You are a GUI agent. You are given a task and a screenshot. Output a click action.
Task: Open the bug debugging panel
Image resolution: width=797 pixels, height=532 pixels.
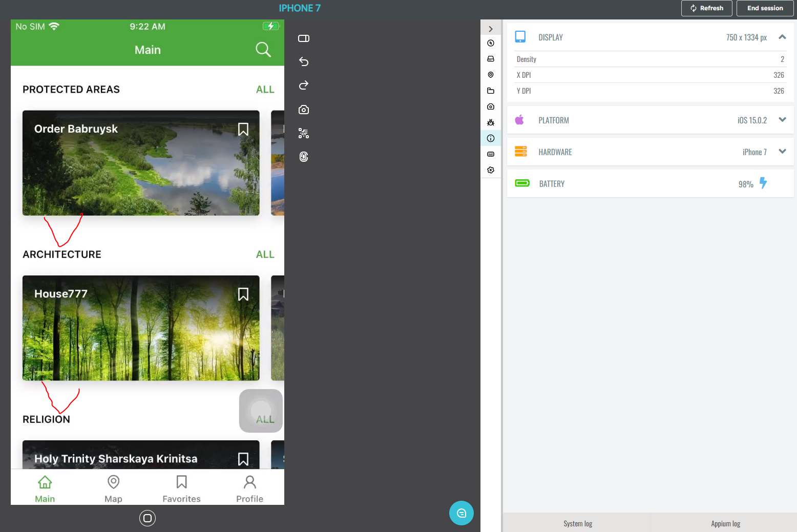pyautogui.click(x=491, y=122)
